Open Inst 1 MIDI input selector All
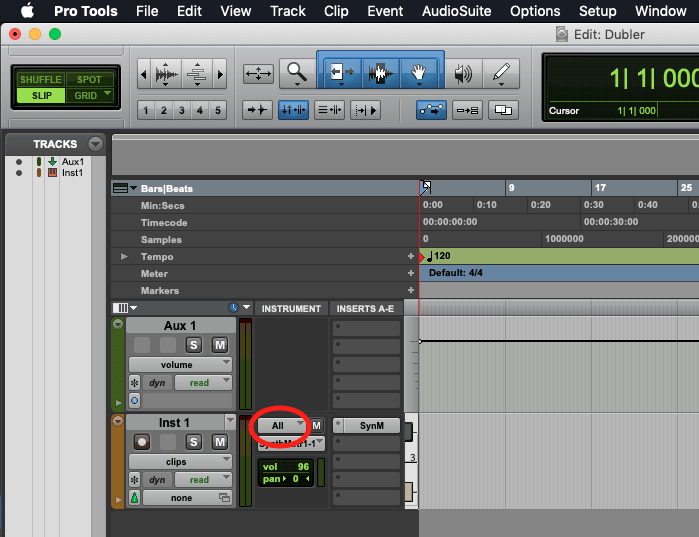The width and height of the screenshot is (699, 537). tap(281, 426)
